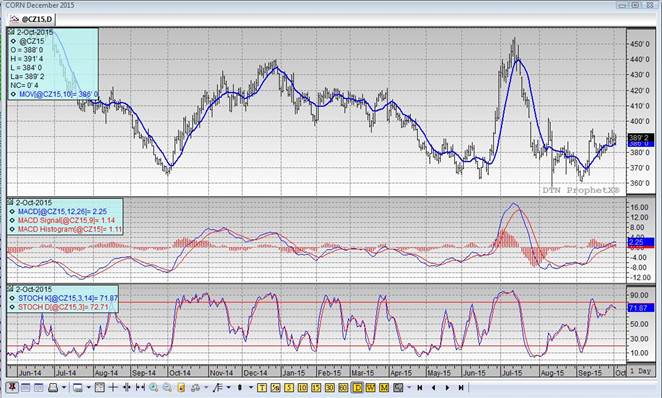Viewport: 662px width, 398px height.
Task: Click the 30 minute interval button
Action: 330,387
